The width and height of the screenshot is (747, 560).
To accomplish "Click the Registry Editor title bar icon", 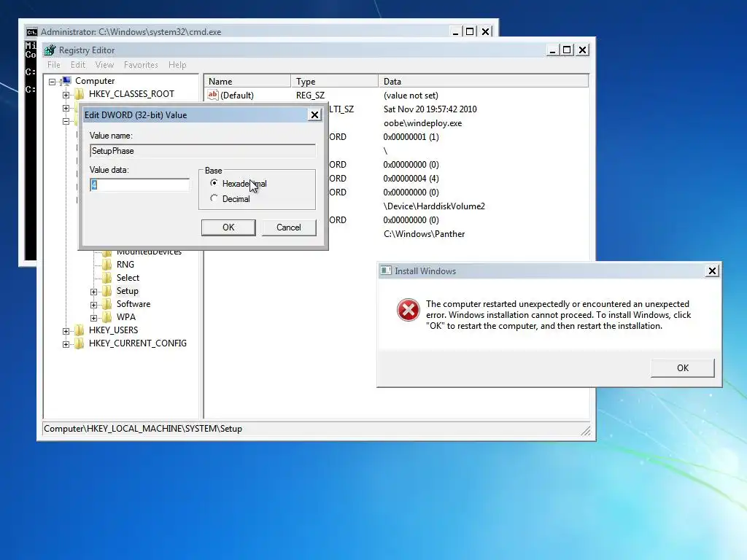I will tap(50, 50).
